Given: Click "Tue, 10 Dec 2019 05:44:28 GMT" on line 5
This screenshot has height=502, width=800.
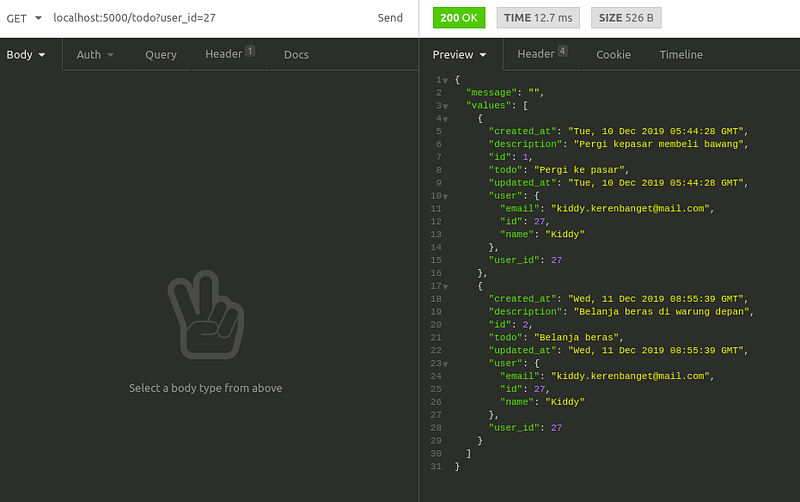Looking at the screenshot, I should pos(656,131).
